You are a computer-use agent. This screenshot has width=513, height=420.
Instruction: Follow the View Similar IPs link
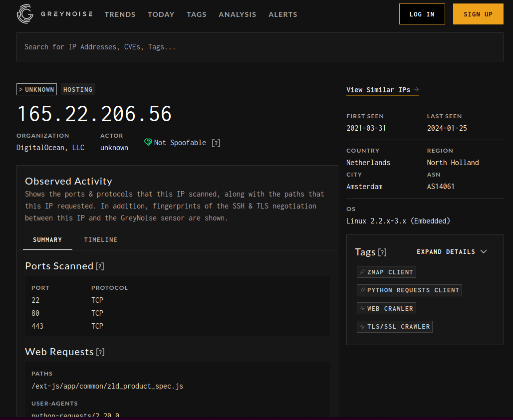click(x=383, y=89)
